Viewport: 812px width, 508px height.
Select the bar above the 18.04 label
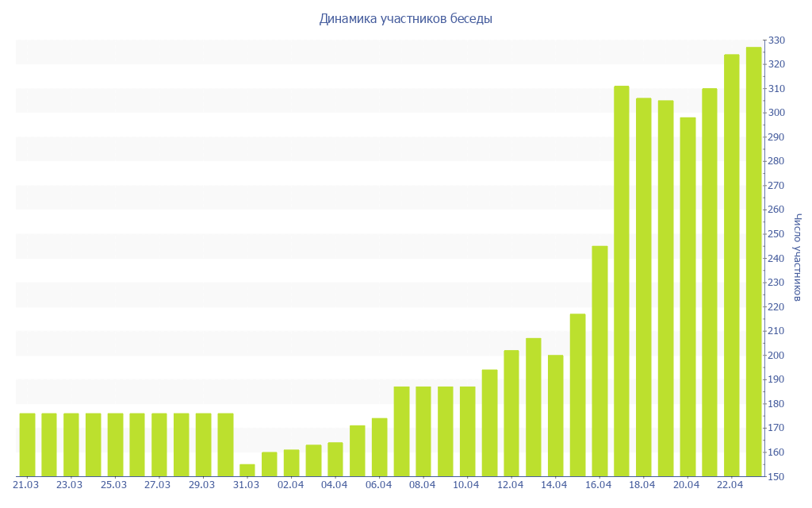click(x=643, y=287)
